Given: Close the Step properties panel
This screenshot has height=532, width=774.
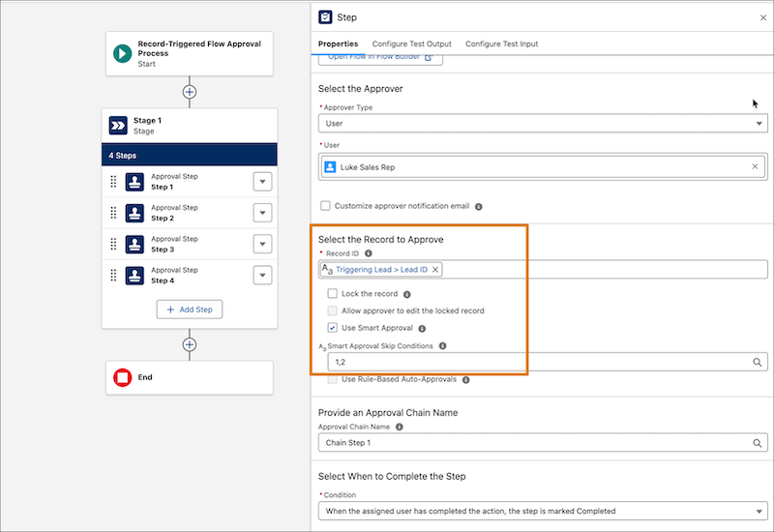Looking at the screenshot, I should pos(763,17).
